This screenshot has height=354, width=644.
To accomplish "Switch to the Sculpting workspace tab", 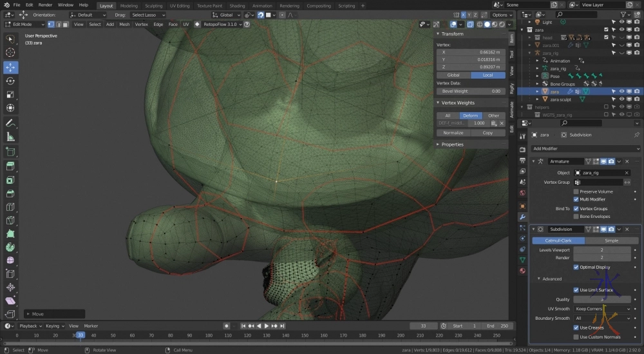I will click(x=153, y=6).
